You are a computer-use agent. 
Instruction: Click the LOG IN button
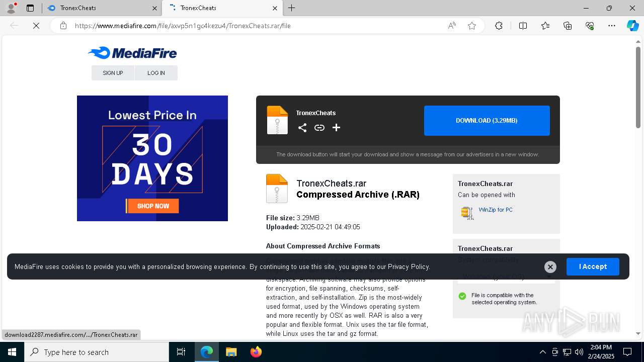point(156,73)
